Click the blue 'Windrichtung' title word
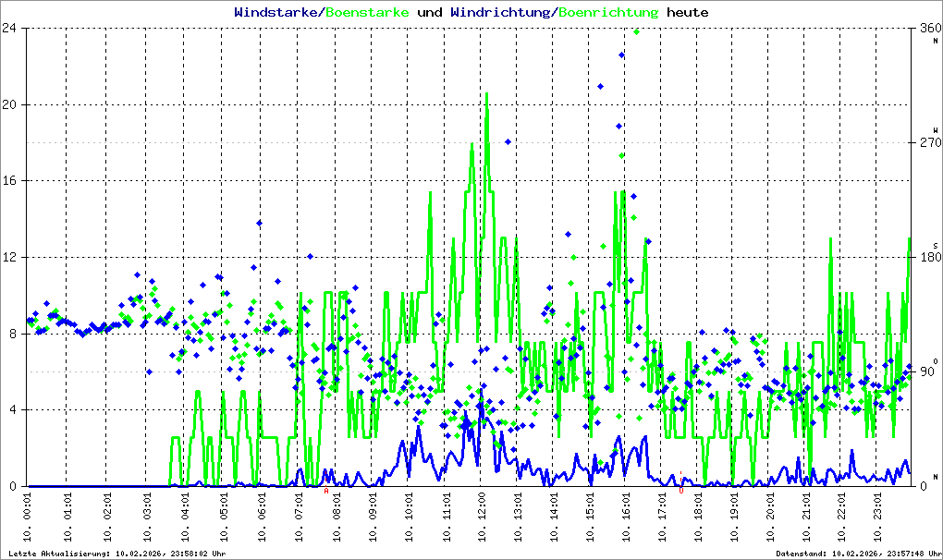The image size is (943, 560). [x=500, y=13]
